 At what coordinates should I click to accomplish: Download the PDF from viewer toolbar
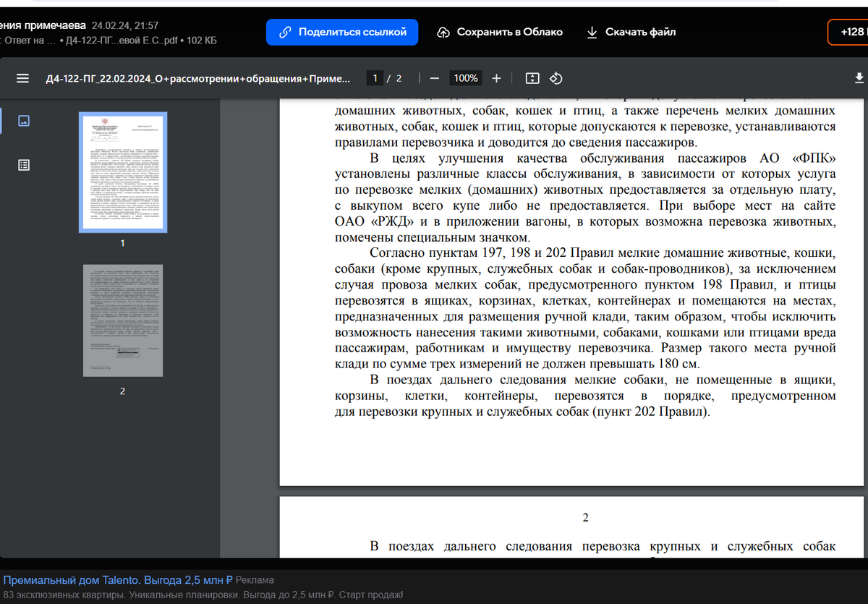pos(859,78)
